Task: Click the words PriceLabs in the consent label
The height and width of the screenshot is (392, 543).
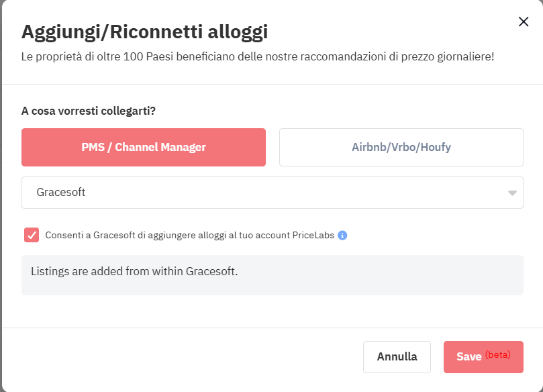Action: click(313, 235)
